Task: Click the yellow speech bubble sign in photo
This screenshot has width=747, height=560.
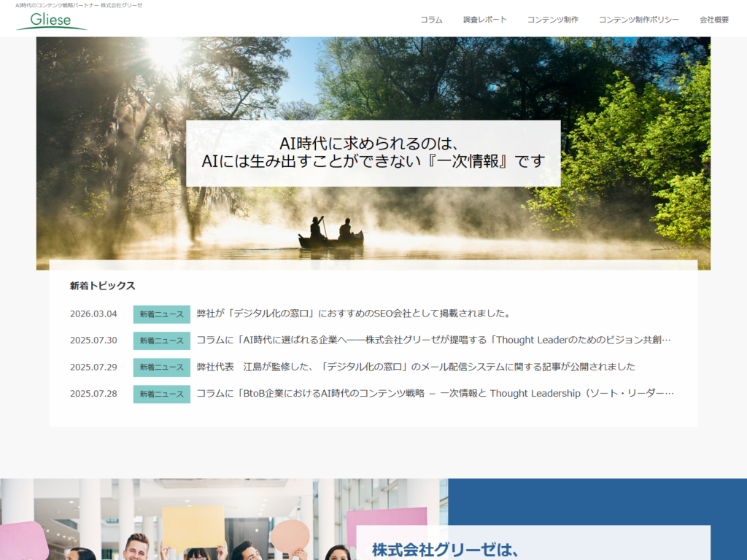Action: 193,526
